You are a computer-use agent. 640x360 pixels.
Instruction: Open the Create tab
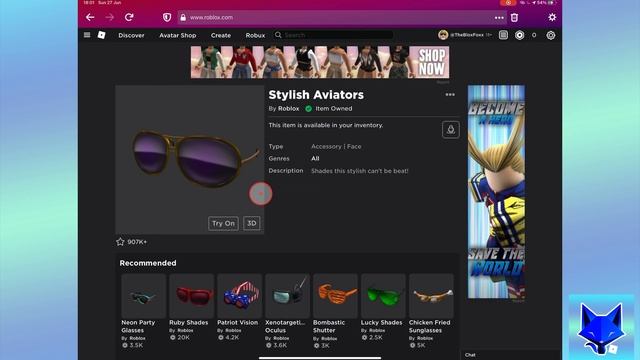click(221, 36)
